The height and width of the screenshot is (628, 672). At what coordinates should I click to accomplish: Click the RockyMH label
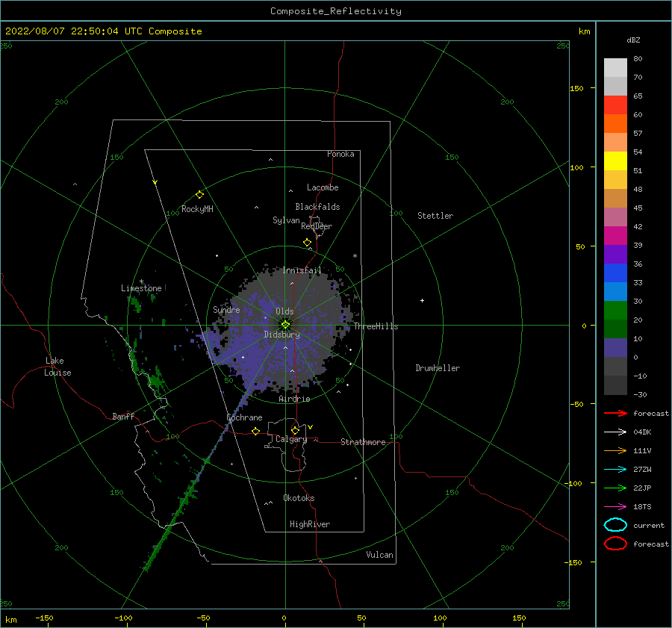(x=197, y=209)
